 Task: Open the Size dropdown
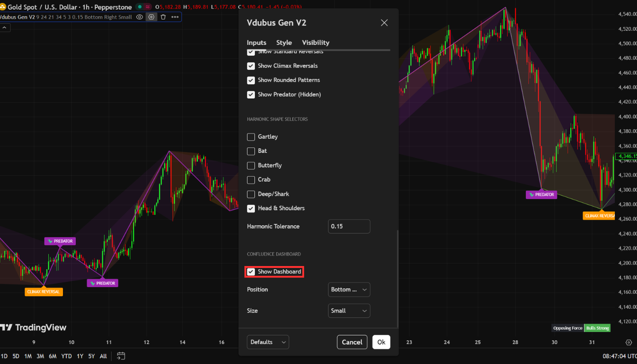349,311
